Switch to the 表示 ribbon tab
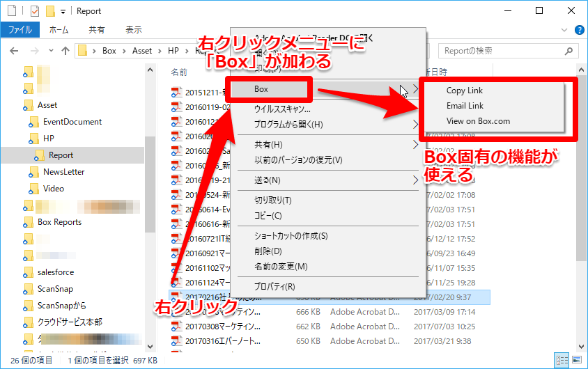This screenshot has height=369, width=588. pos(134,30)
